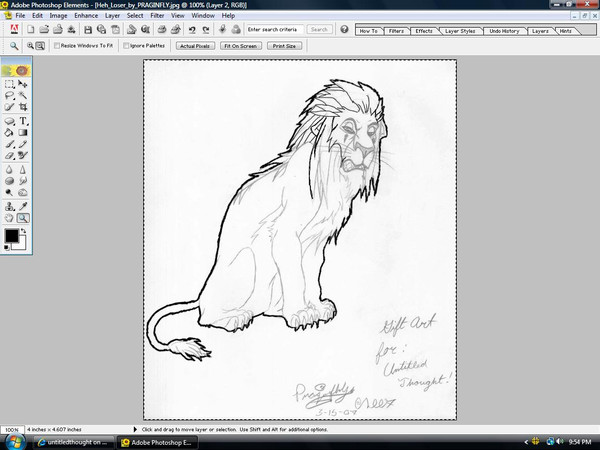600x450 pixels.
Task: Select the Dodge tool
Action: (x=10, y=192)
